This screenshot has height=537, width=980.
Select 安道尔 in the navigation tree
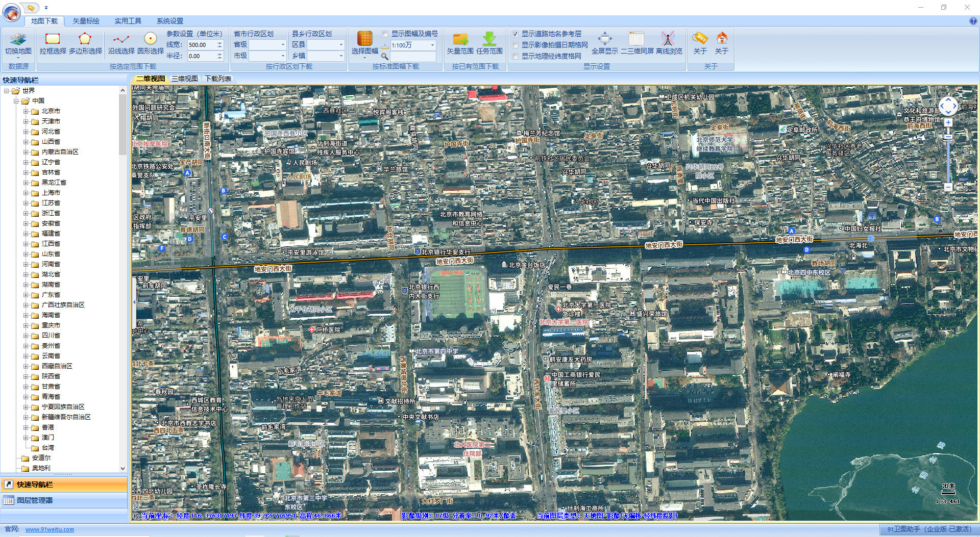(41, 458)
